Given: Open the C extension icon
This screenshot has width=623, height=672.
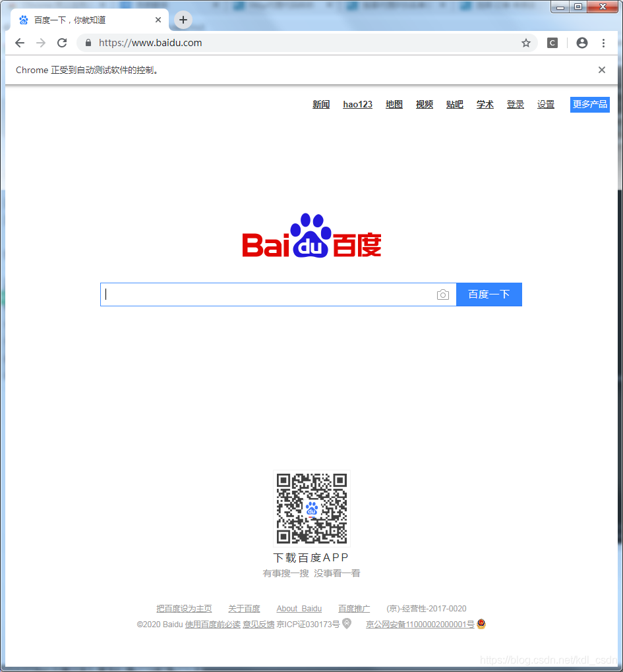Looking at the screenshot, I should (552, 43).
